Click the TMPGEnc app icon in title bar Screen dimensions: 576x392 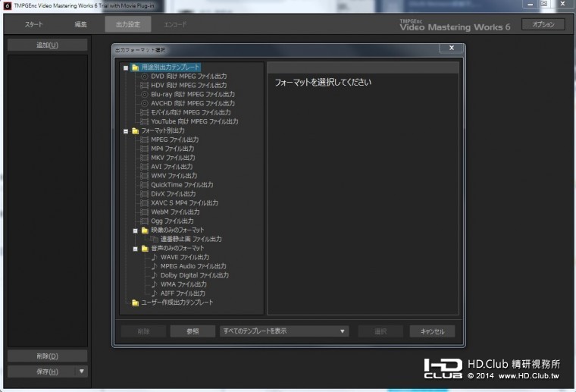tap(7, 5)
